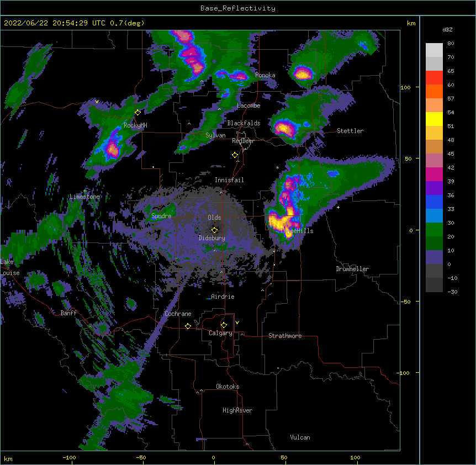Select the purple 39 dBZ legend swatch

(434, 188)
